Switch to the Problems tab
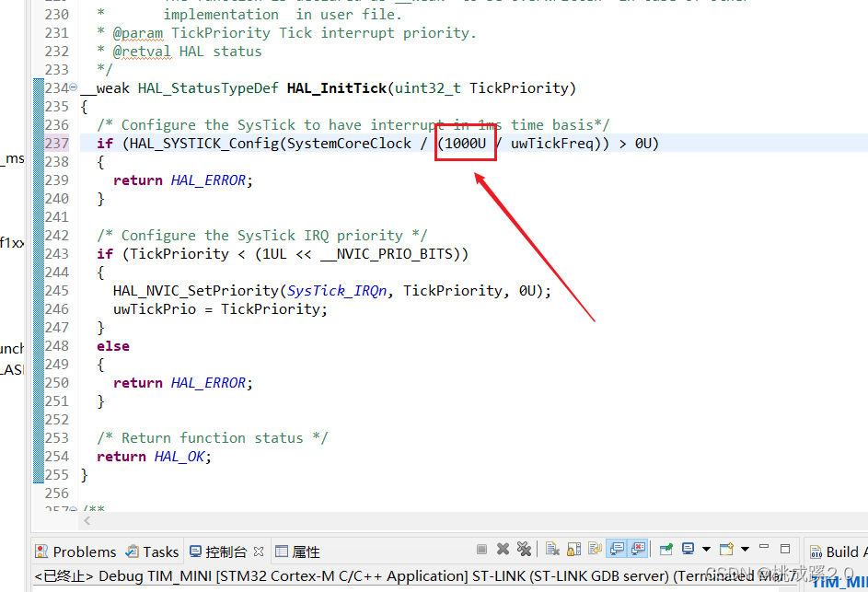 75,551
